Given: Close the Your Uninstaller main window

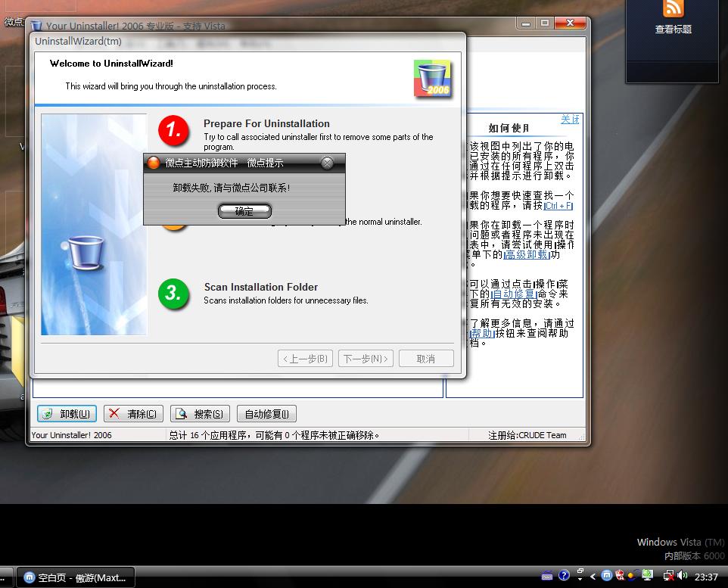Looking at the screenshot, I should tap(570, 23).
